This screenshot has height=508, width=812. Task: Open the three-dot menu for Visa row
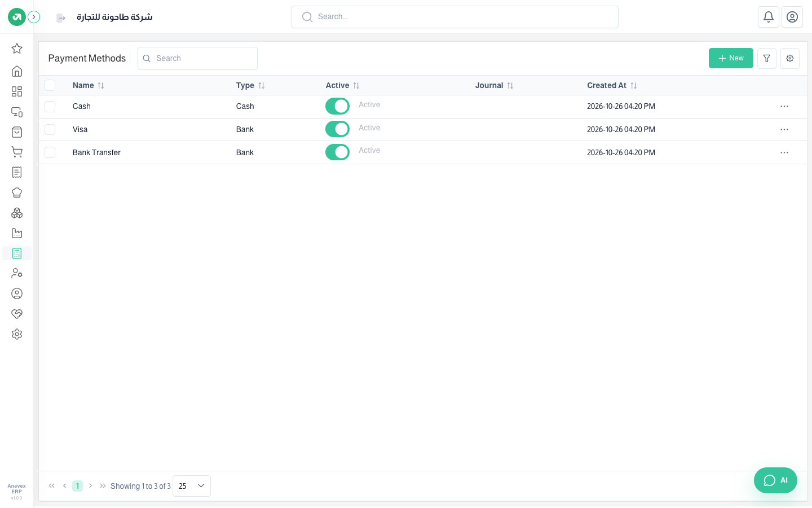784,129
